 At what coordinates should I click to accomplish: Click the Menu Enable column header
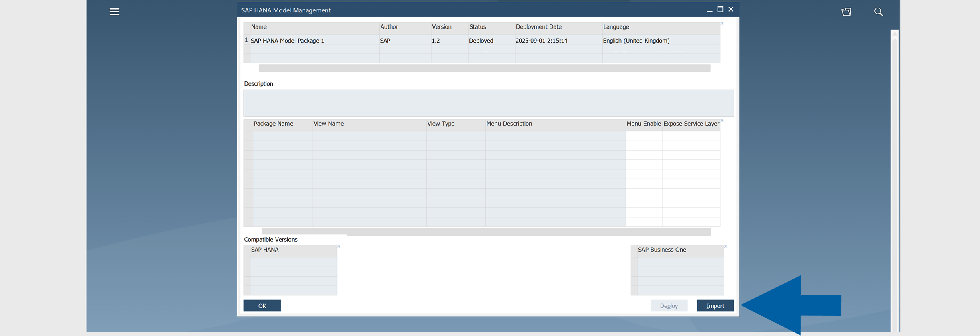coord(644,124)
